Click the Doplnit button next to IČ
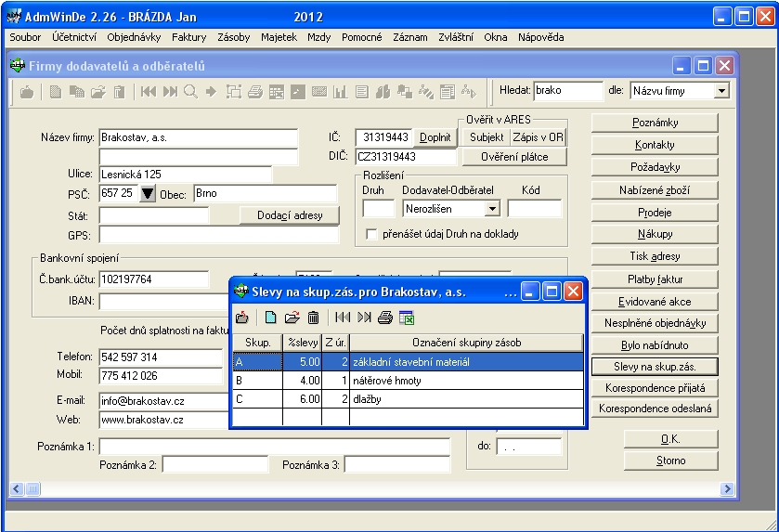779x532 pixels. point(435,137)
